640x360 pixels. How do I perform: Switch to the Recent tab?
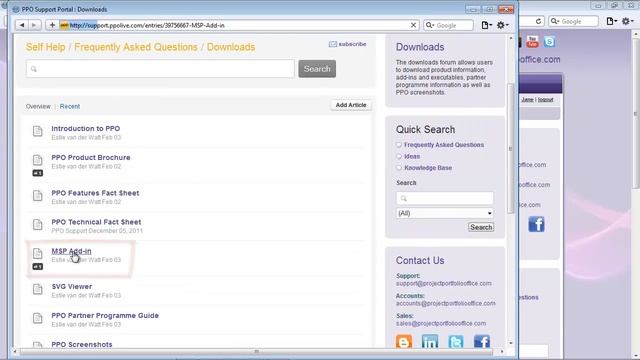[x=70, y=106]
